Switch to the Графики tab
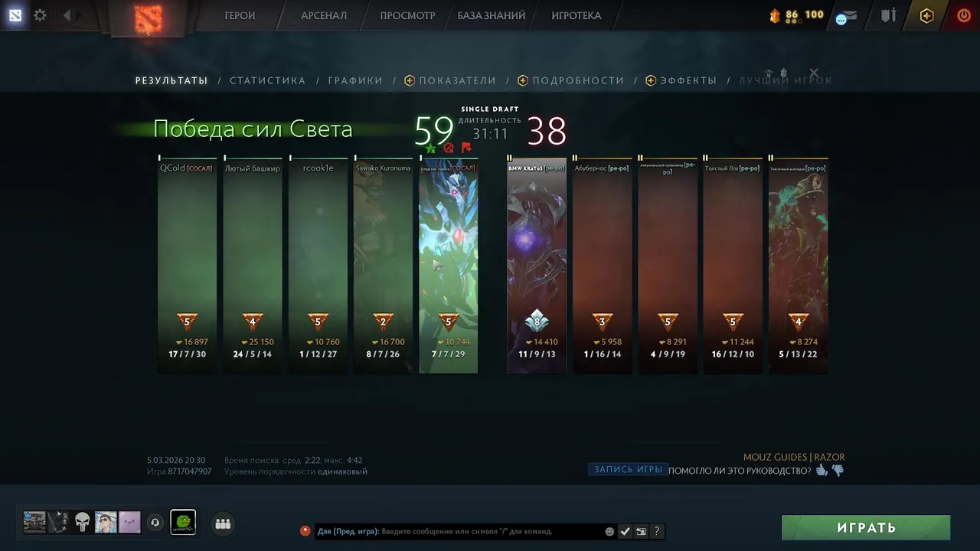980x551 pixels. (x=355, y=80)
